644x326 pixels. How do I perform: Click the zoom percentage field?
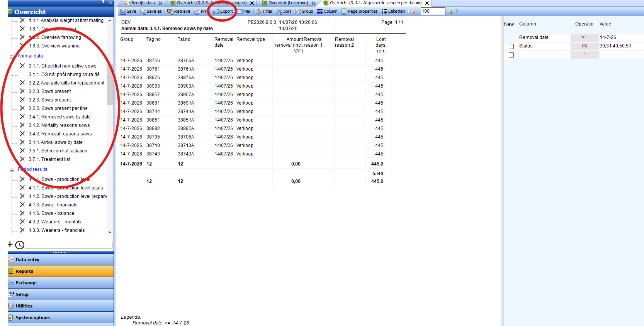pyautogui.click(x=433, y=11)
